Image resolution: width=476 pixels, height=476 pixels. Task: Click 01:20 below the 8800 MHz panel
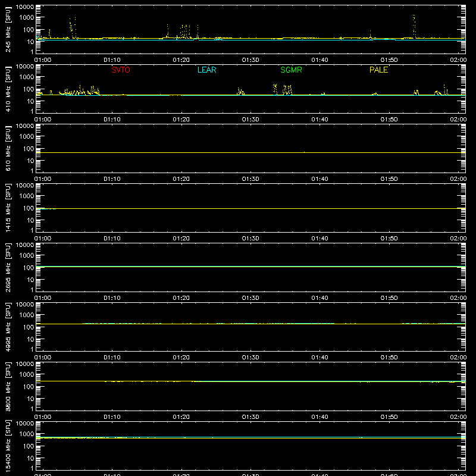[x=181, y=417]
